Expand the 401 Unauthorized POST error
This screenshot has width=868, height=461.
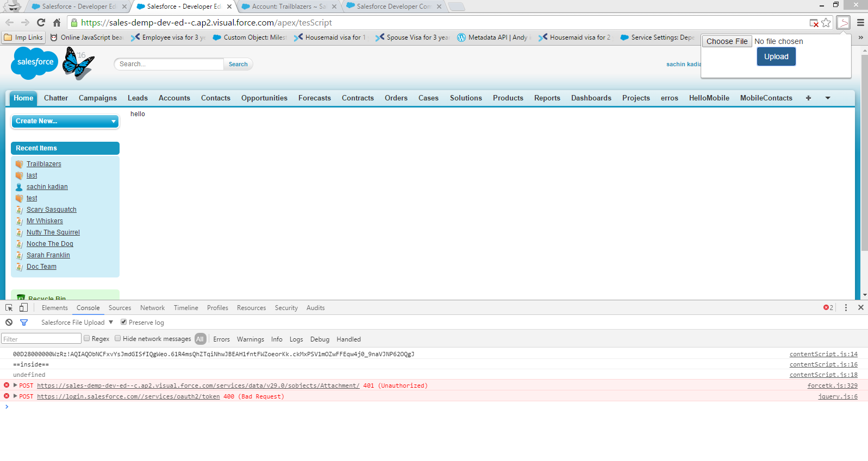click(15, 386)
